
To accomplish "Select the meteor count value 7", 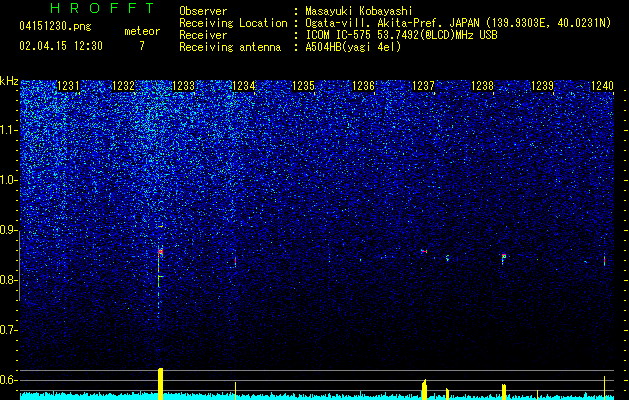I will tap(142, 46).
